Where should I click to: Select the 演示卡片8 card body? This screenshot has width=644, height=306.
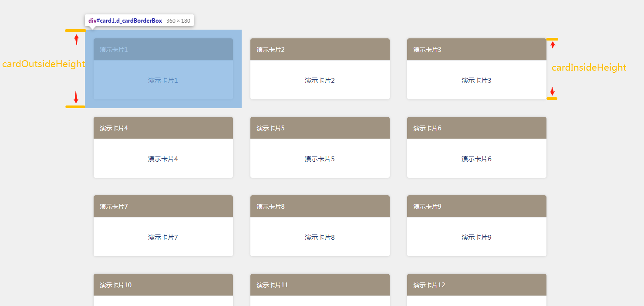click(320, 237)
